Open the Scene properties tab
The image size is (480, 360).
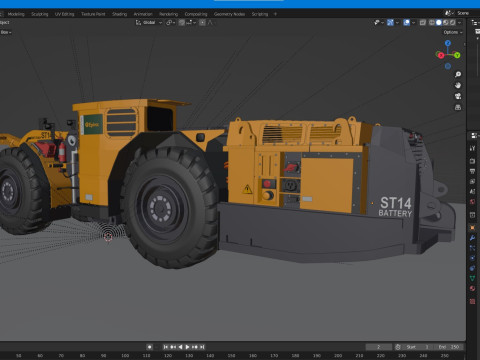472,191
